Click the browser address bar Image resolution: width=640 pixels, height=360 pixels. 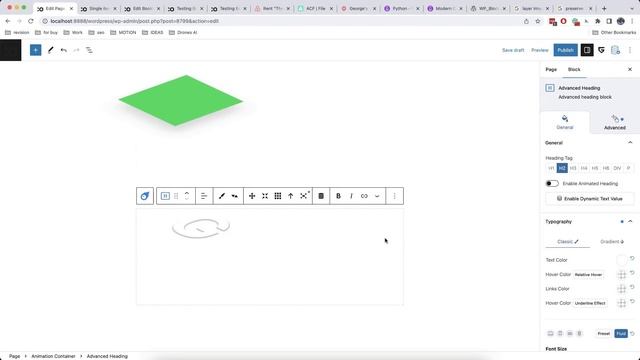(282, 21)
